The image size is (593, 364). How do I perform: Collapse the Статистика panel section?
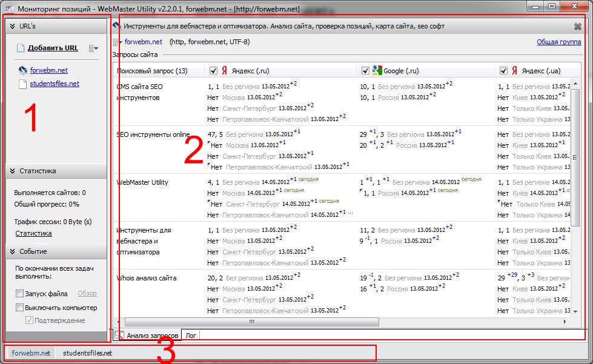coord(12,171)
